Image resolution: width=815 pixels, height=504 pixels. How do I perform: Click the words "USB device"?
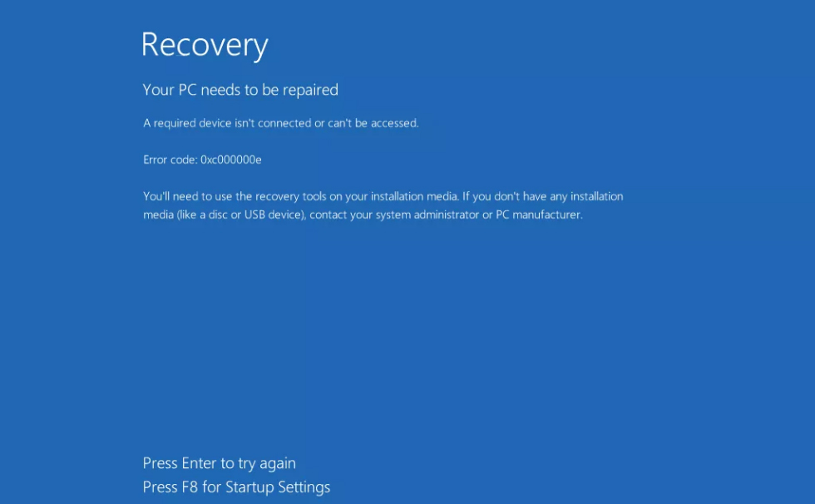click(x=274, y=215)
